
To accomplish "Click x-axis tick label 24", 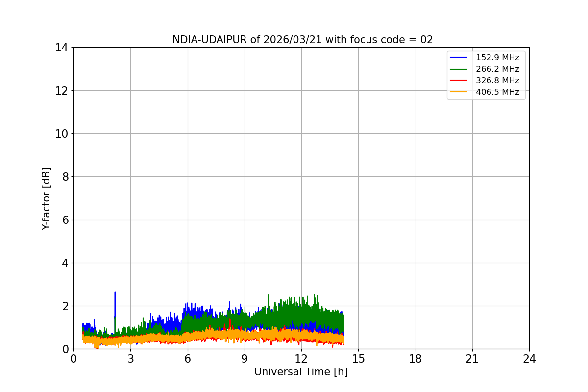I will click(529, 359).
